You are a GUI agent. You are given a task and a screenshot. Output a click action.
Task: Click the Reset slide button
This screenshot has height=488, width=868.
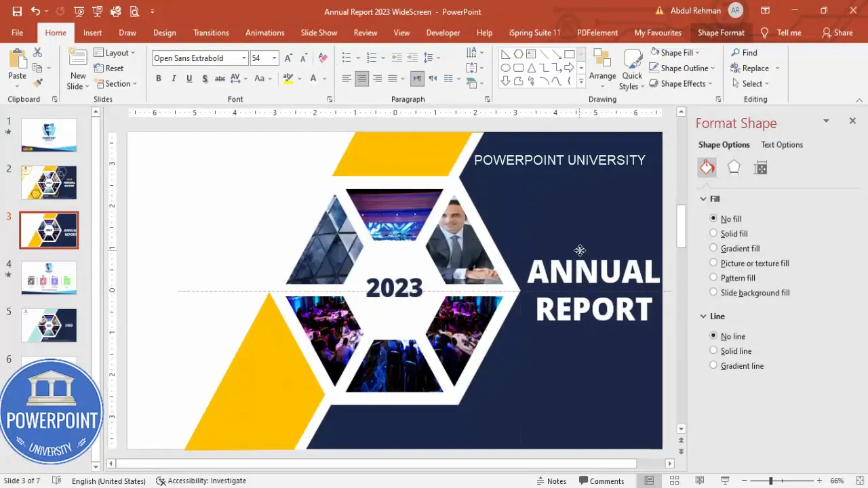tap(109, 68)
